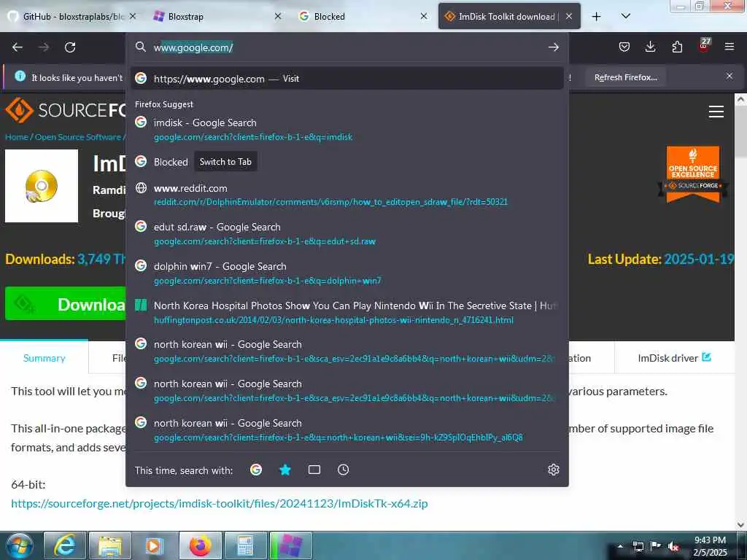Open Windows Explorer folder in taskbar
747x560 pixels.
click(x=110, y=545)
